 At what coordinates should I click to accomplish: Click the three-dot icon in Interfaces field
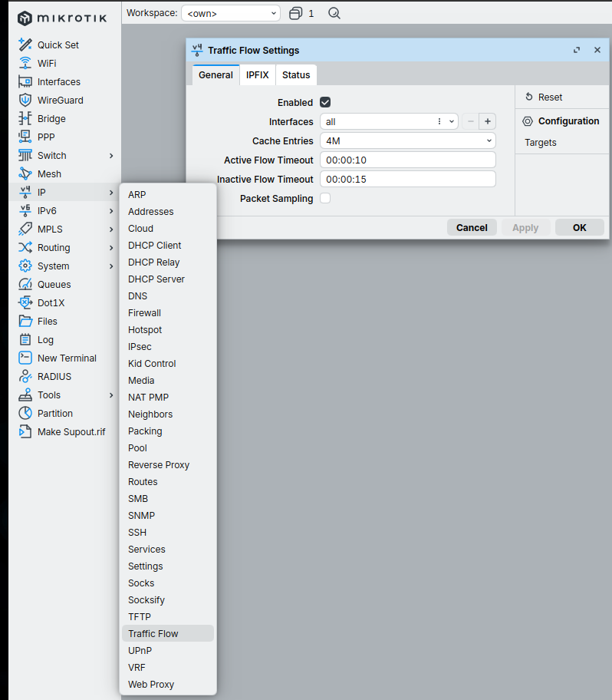pos(439,121)
